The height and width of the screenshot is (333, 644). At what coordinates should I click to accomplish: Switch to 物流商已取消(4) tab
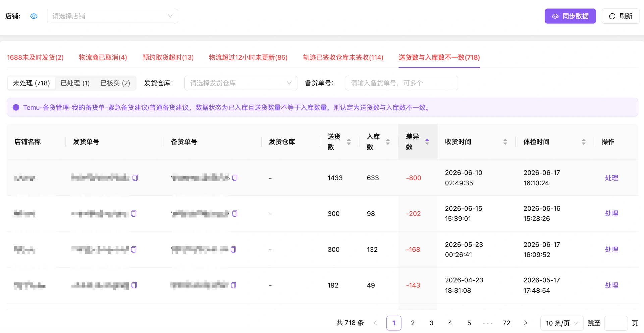point(103,57)
